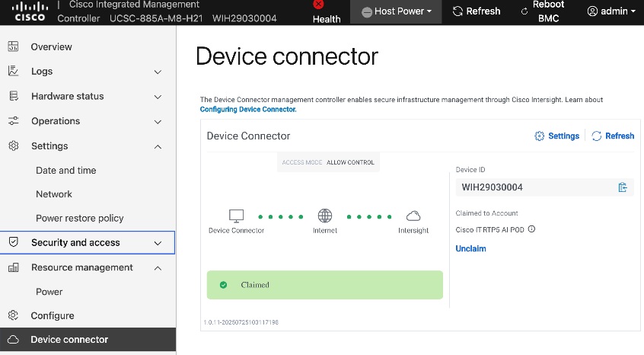The width and height of the screenshot is (644, 355).
Task: Click the header Refresh arrows icon
Action: point(457,11)
